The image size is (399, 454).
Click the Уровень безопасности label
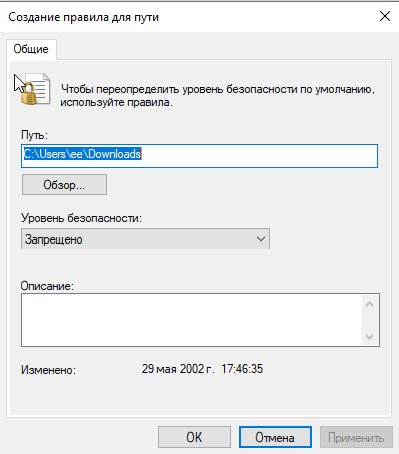(81, 218)
